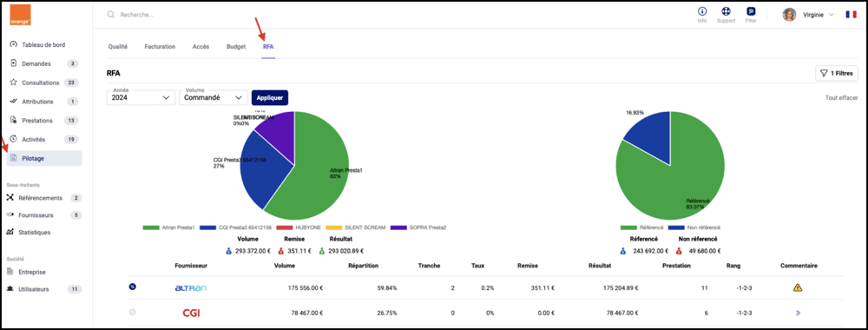The width and height of the screenshot is (868, 330).
Task: Click the 175 556.00 € volume cell
Action: coord(306,288)
